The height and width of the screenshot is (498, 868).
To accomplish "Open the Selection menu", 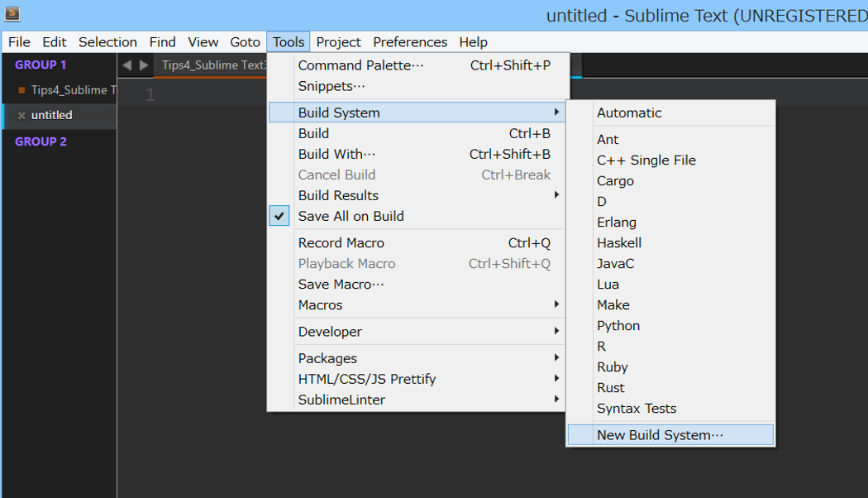I will pos(107,42).
